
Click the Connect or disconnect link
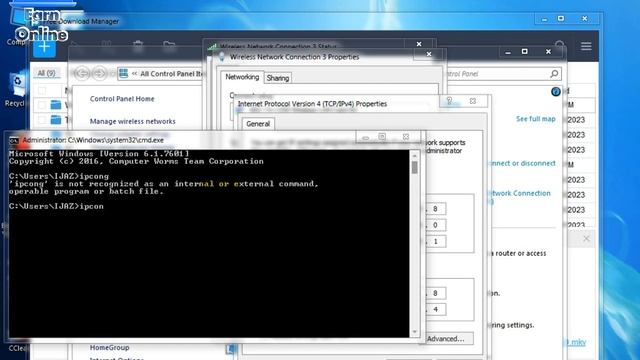point(522,163)
